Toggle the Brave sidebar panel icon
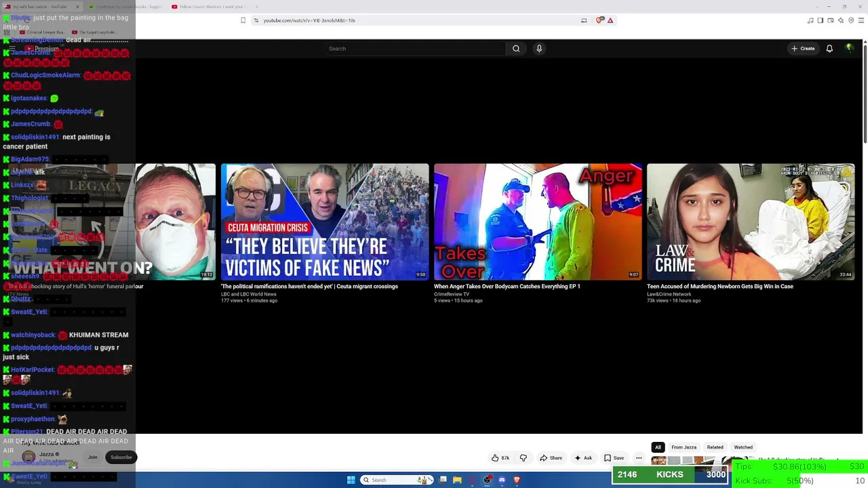The height and width of the screenshot is (488, 868). (821, 20)
